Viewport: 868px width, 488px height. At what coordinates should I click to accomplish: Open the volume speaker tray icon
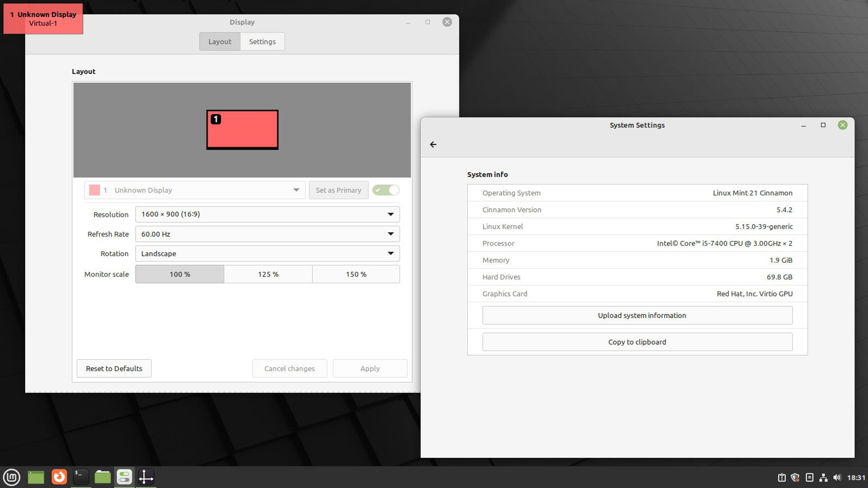point(837,478)
